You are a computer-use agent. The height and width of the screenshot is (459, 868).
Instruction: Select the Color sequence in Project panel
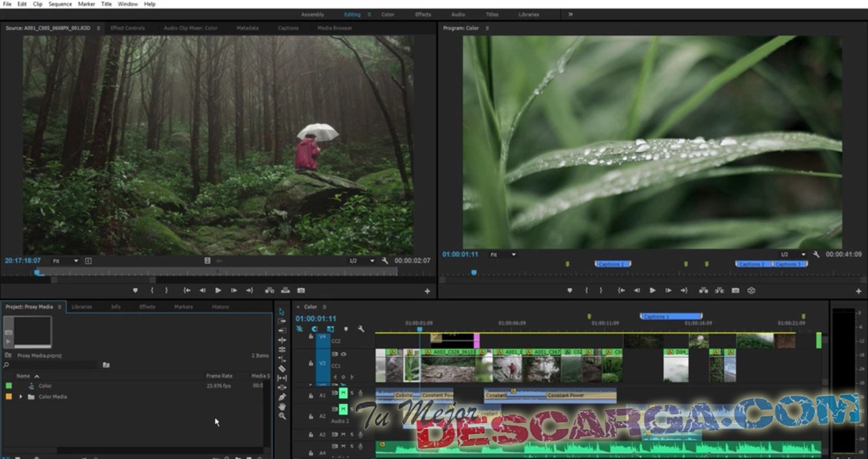click(x=45, y=386)
